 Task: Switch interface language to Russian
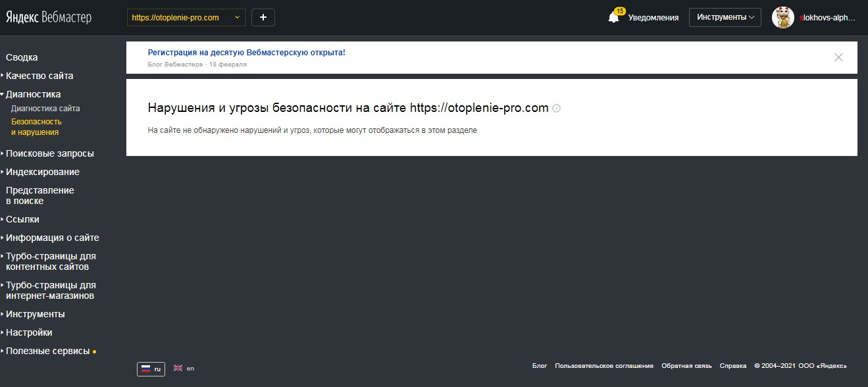(151, 369)
